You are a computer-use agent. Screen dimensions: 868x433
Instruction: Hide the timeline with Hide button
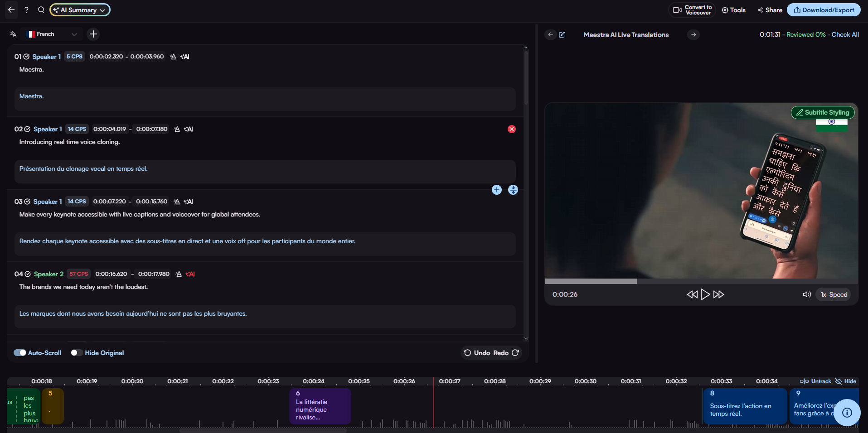pos(846,381)
